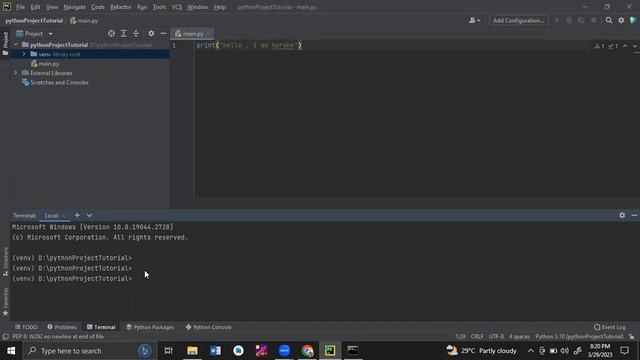The width and height of the screenshot is (640, 360).
Task: Open the Problems tool window
Action: (x=62, y=327)
